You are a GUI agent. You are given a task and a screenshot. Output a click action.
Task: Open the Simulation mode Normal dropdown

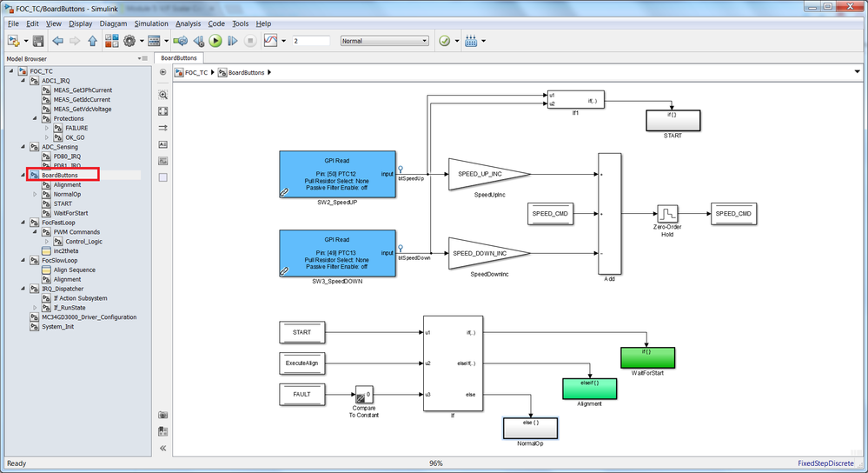[384, 41]
